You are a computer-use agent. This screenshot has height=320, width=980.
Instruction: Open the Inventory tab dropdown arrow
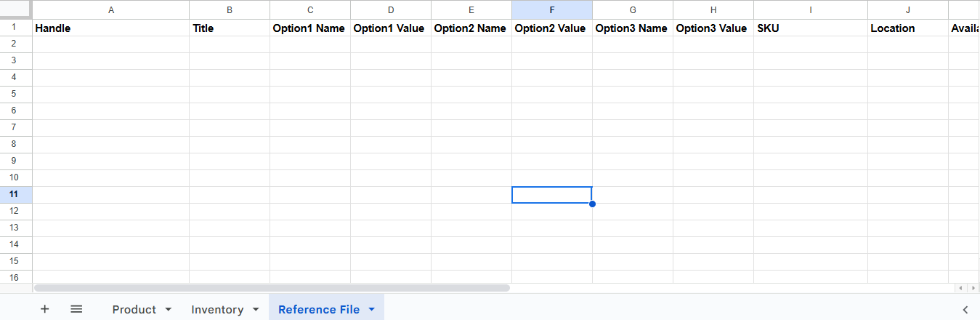coord(256,310)
